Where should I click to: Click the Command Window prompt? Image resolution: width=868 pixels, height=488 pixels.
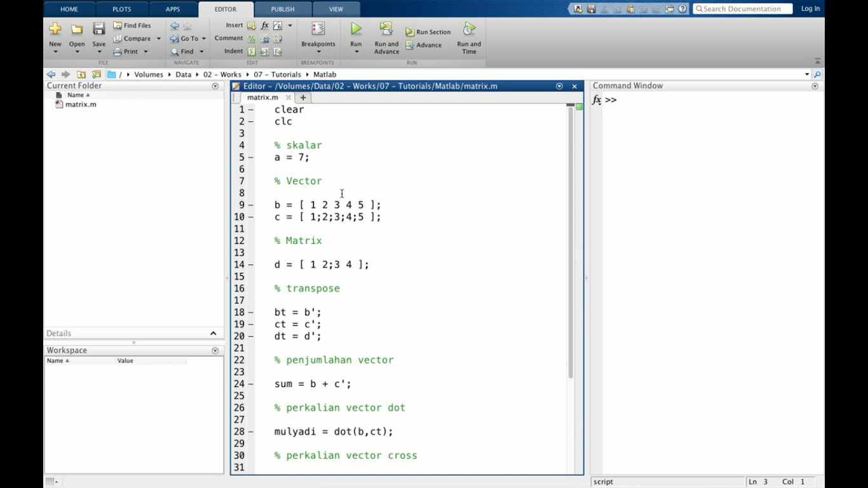pos(611,100)
